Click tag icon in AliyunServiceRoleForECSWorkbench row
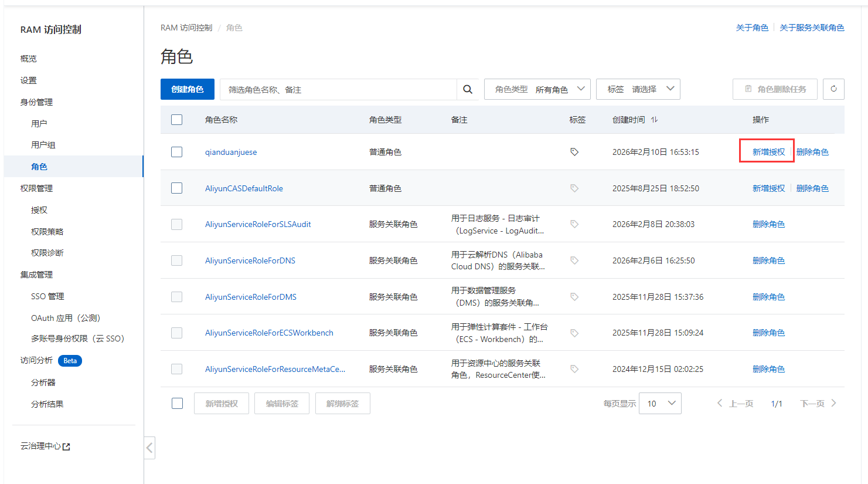Screen dimensions: 868x484 tap(574, 333)
